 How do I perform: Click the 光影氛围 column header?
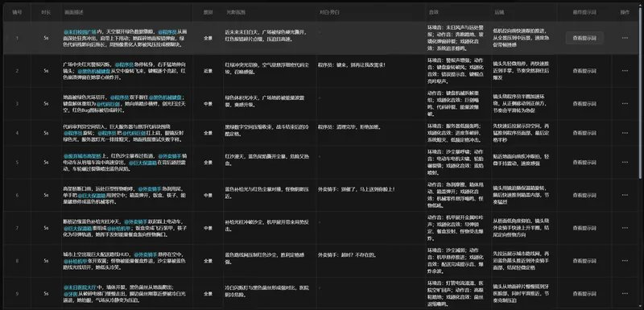[236, 12]
